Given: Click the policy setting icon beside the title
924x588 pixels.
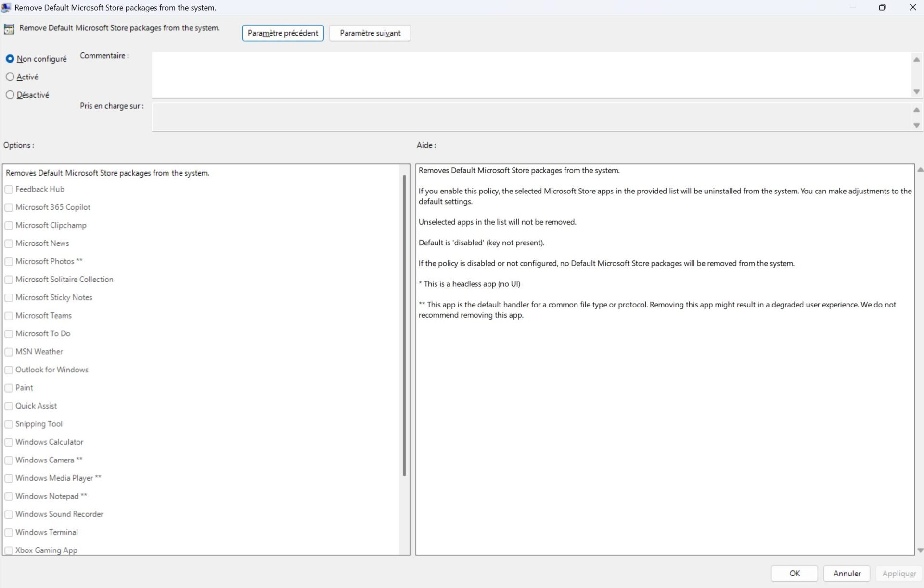Looking at the screenshot, I should (9, 29).
